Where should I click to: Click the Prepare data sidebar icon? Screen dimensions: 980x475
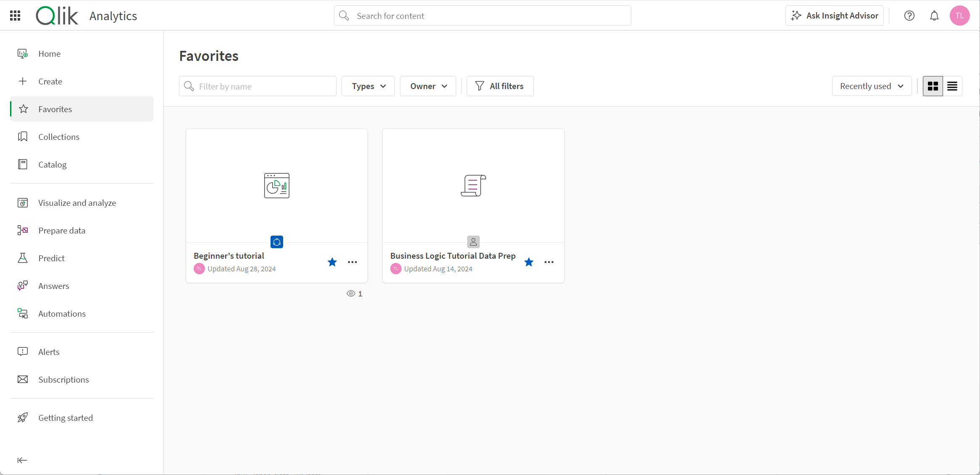coord(23,231)
